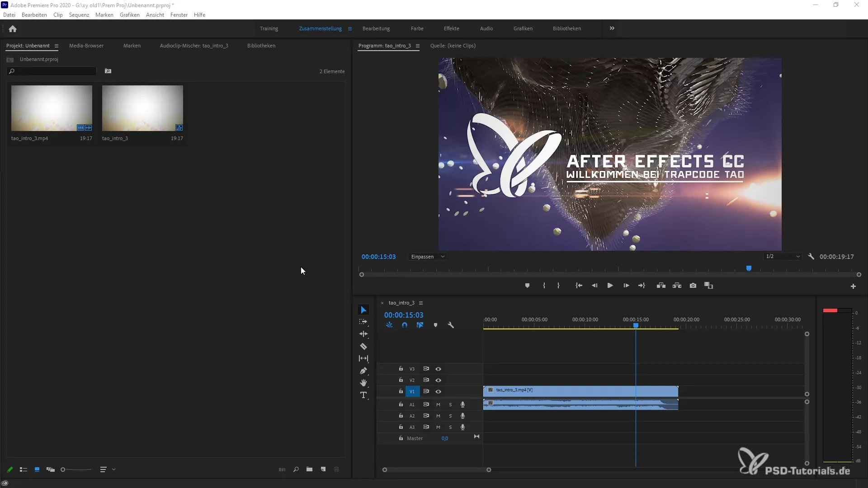Open Project panel menu
The width and height of the screenshot is (868, 488).
tap(57, 46)
